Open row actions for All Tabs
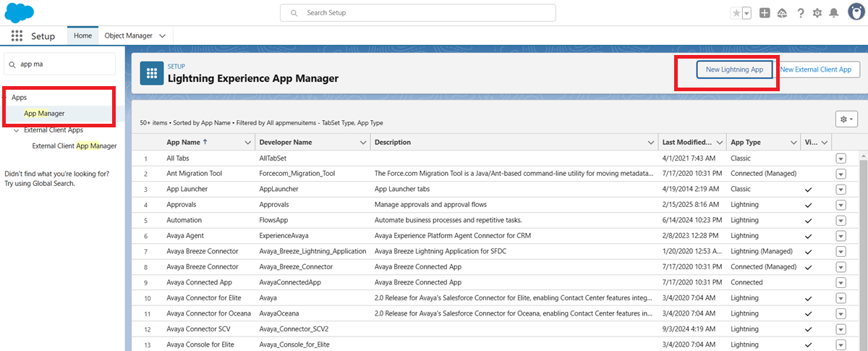This screenshot has height=351, width=868. tap(841, 158)
